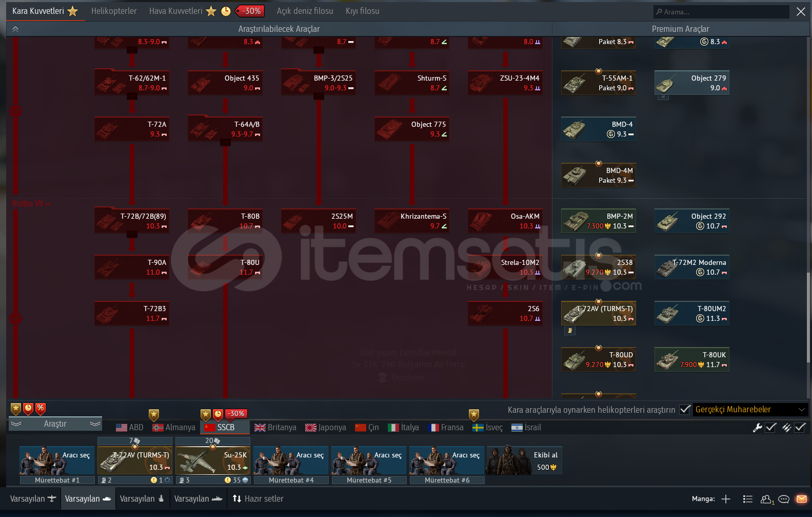This screenshot has height=517, width=812.
Task: Open Gerçekçi Muharebeler game mode dropdown
Action: 750,409
